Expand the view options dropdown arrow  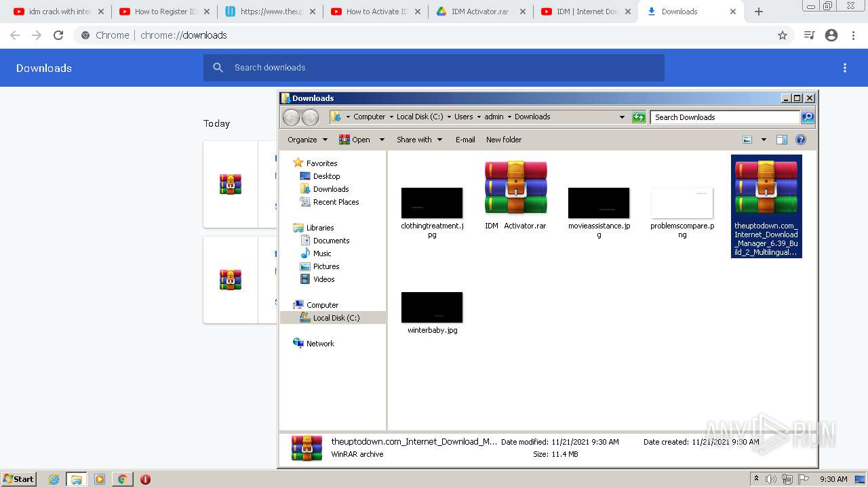point(764,140)
